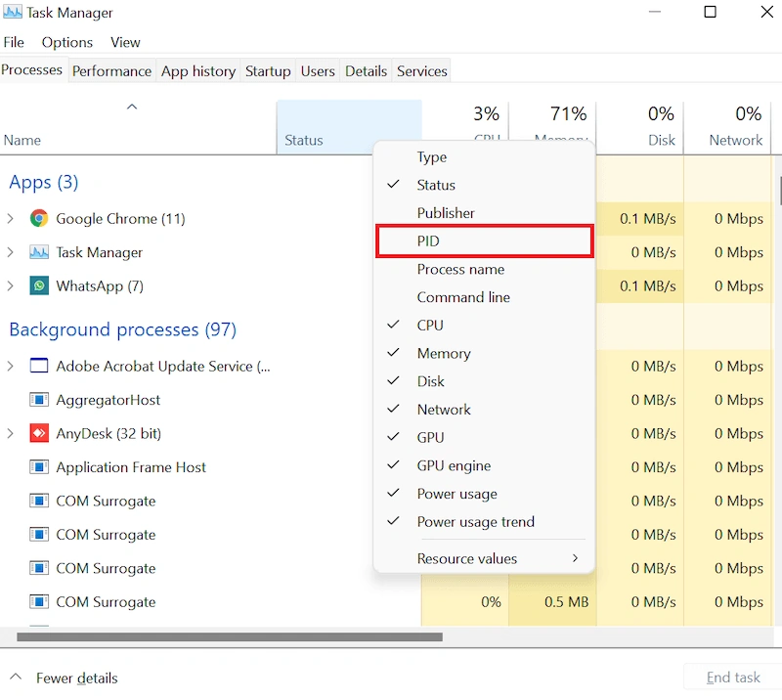
Task: Click the WhatsApp process icon
Action: pyautogui.click(x=39, y=285)
